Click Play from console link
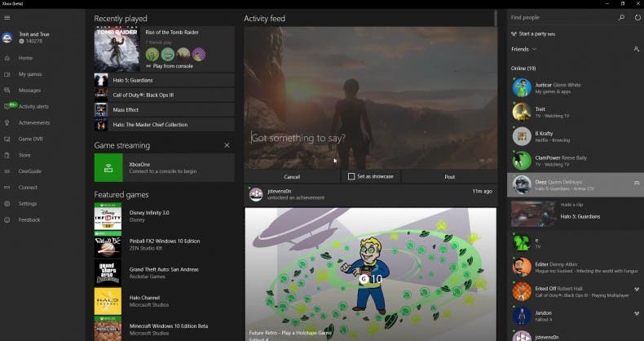Viewport: 644px width, 341px height. tap(170, 66)
